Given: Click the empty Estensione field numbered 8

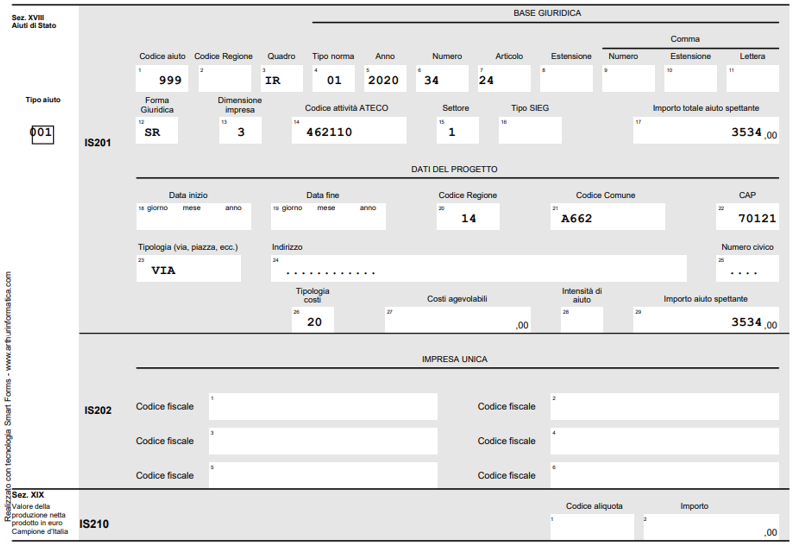Looking at the screenshot, I should (566, 78).
